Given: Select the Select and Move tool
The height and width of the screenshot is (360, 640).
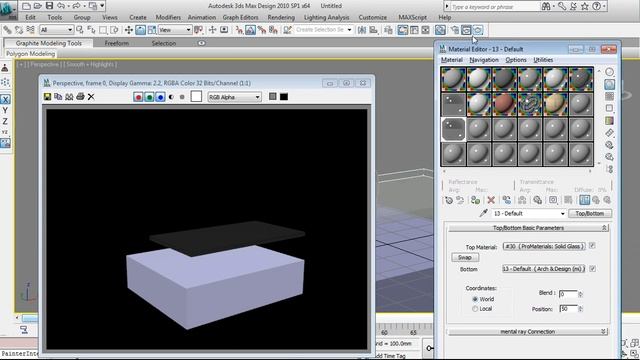Looking at the screenshot, I should click(129, 30).
